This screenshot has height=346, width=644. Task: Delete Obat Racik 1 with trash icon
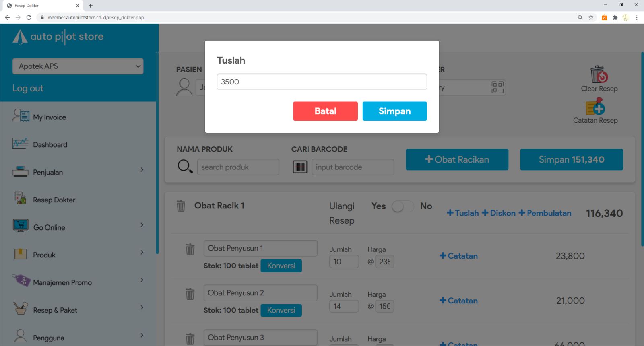(181, 206)
